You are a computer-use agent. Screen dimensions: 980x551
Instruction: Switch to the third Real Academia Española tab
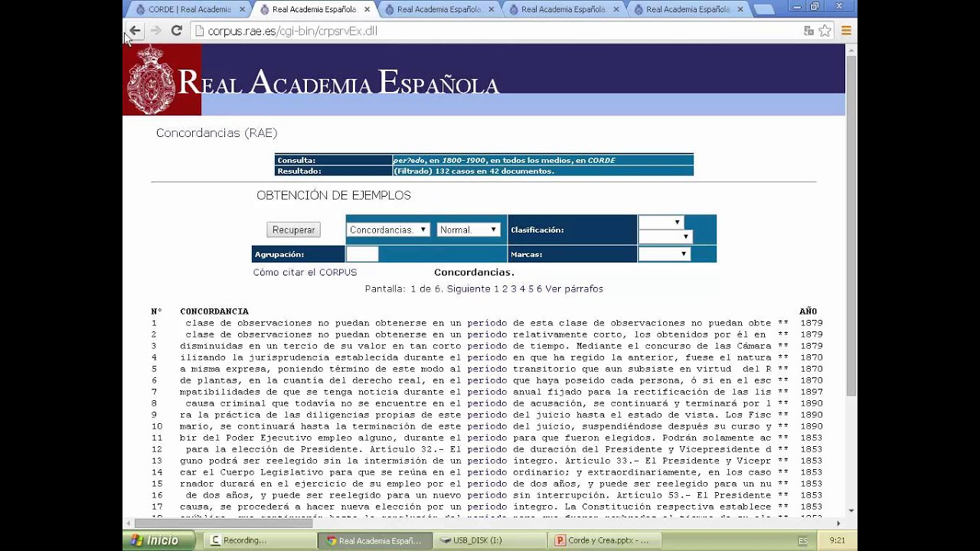[439, 10]
